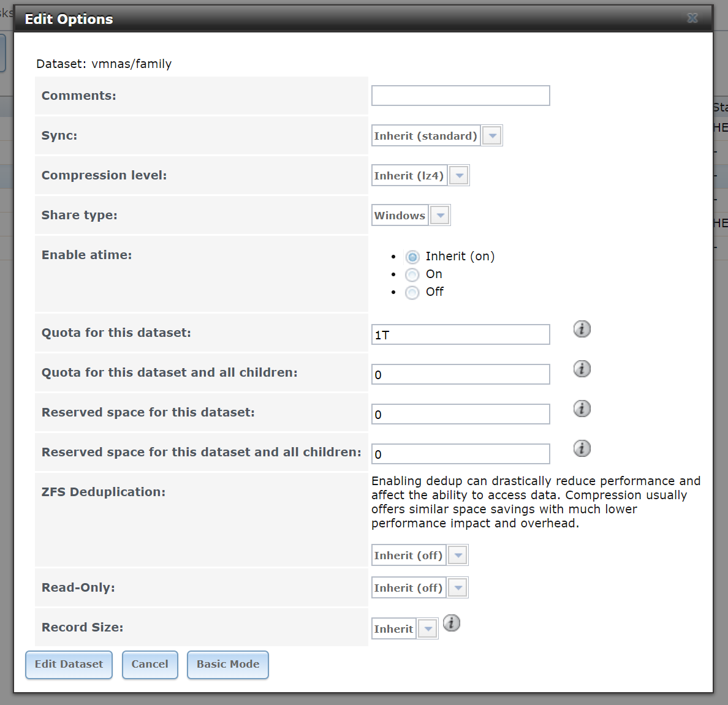This screenshot has width=728, height=705.
Task: Click the Edit Dataset button
Action: click(x=69, y=665)
